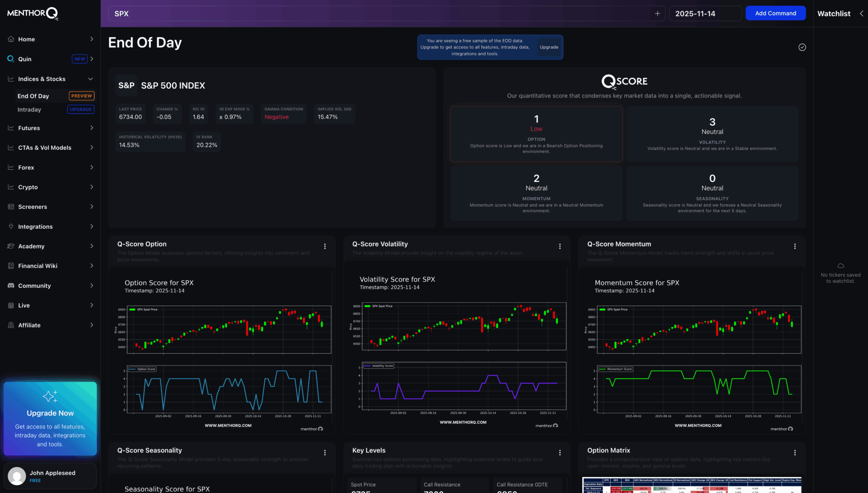Switch to End Of Day view
Image resolution: width=868 pixels, height=493 pixels.
click(x=33, y=96)
